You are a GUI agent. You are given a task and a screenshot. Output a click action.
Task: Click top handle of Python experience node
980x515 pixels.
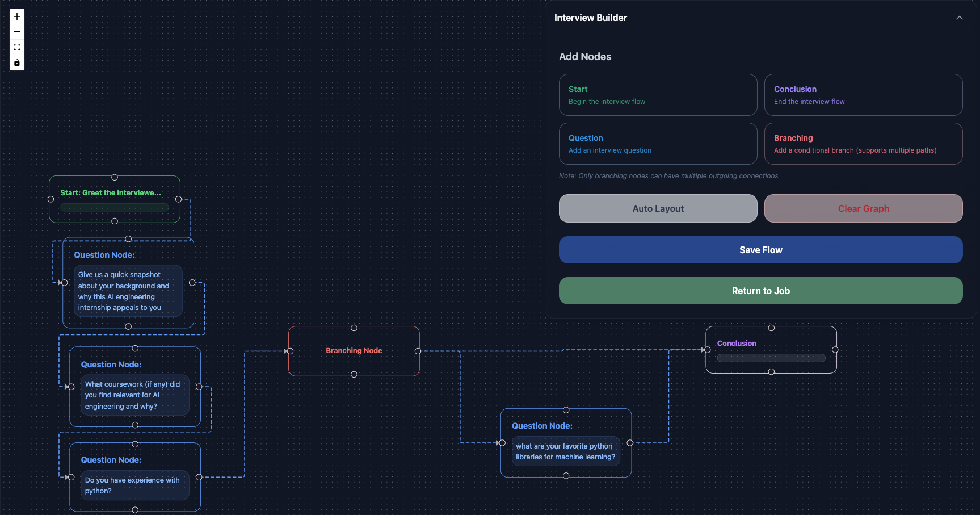point(135,444)
